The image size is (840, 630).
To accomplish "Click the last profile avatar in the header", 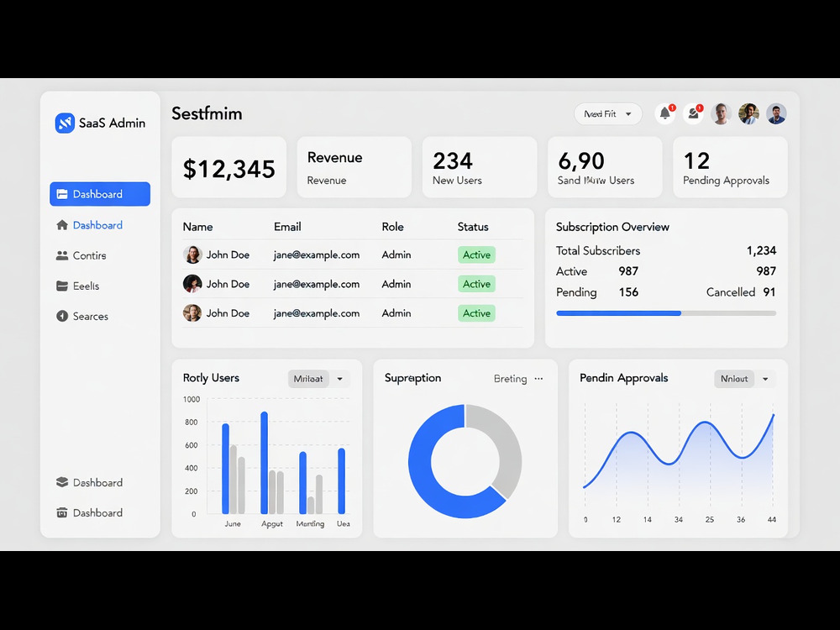I will click(x=776, y=113).
